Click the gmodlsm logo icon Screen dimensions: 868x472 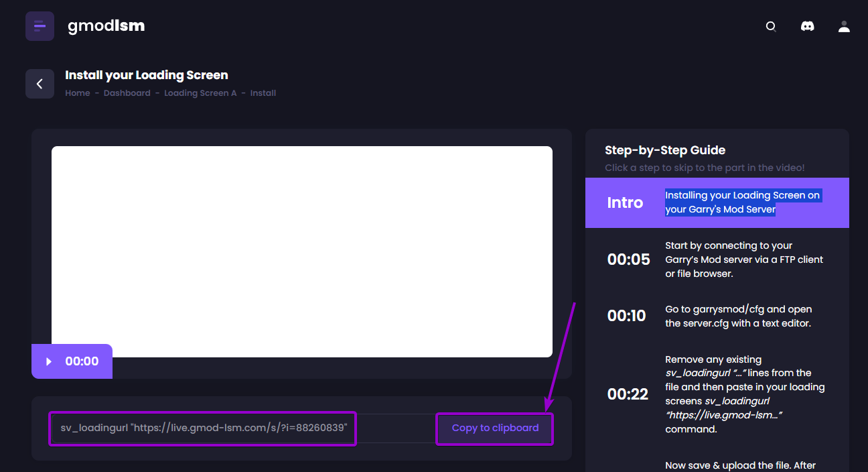click(x=40, y=25)
